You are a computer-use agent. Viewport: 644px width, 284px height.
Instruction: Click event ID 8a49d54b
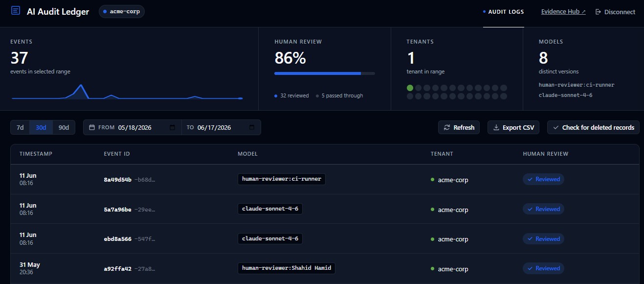point(118,179)
